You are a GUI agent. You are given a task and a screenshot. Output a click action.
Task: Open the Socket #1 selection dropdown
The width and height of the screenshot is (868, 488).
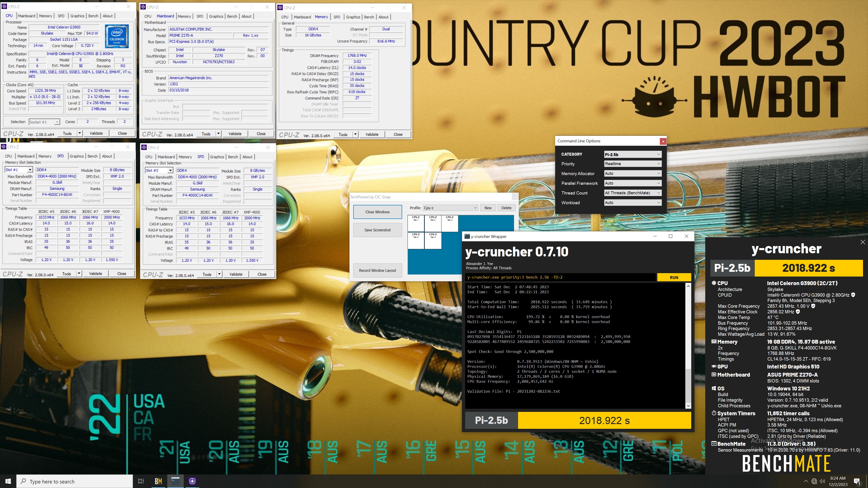(44, 122)
